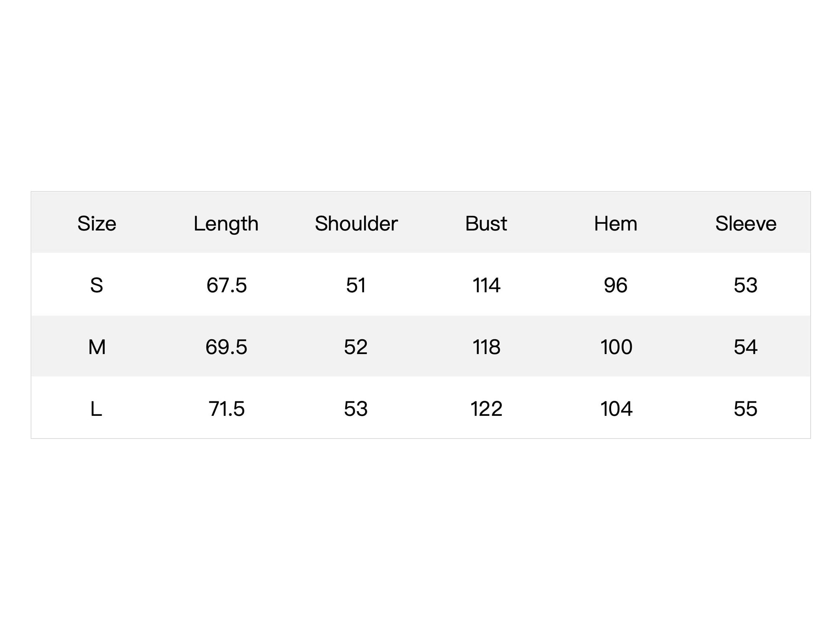840x630 pixels.
Task: Click the 71.5 length value
Action: click(226, 409)
